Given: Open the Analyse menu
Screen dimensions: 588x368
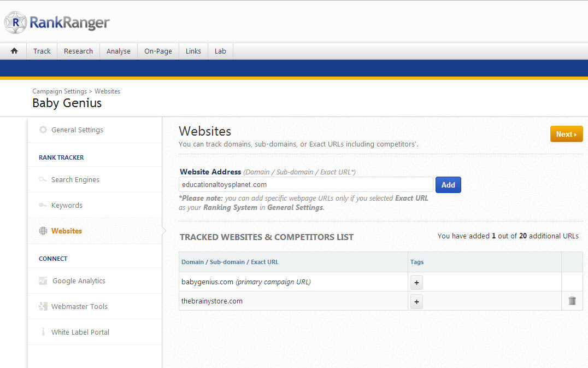Looking at the screenshot, I should click(x=119, y=51).
